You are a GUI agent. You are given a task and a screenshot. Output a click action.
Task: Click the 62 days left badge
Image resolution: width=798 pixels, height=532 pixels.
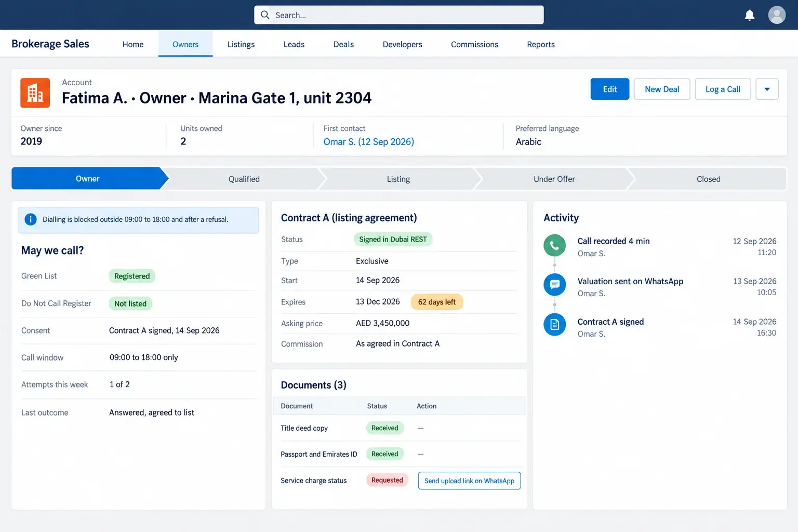(437, 302)
